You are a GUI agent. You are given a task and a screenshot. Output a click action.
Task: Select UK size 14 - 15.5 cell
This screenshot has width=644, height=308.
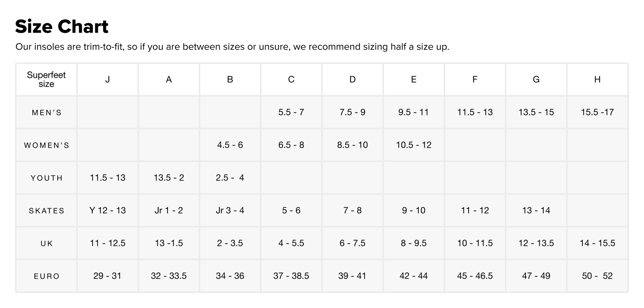tap(597, 243)
